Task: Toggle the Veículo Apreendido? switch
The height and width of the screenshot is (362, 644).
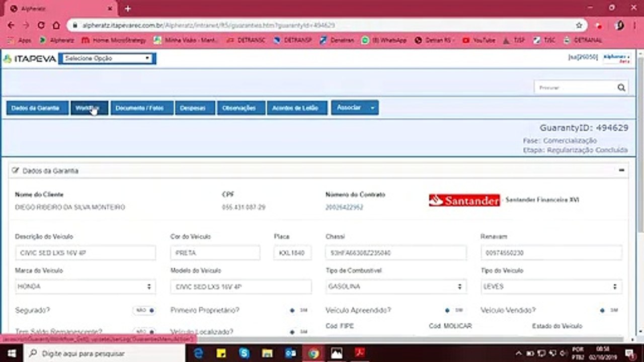Action: point(454,310)
